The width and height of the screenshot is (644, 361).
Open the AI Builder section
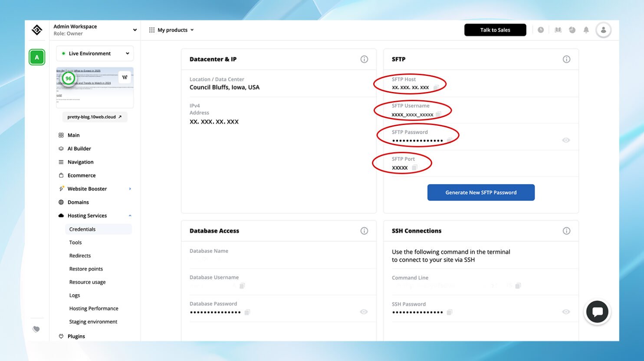(x=79, y=148)
